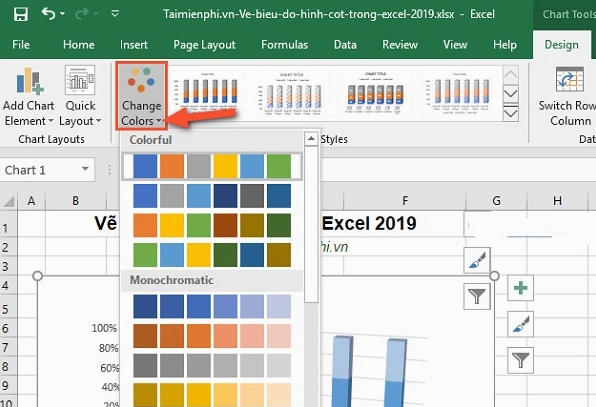Choose the second, striped-column chart style thumbnail
This screenshot has height=407, width=596.
click(292, 93)
